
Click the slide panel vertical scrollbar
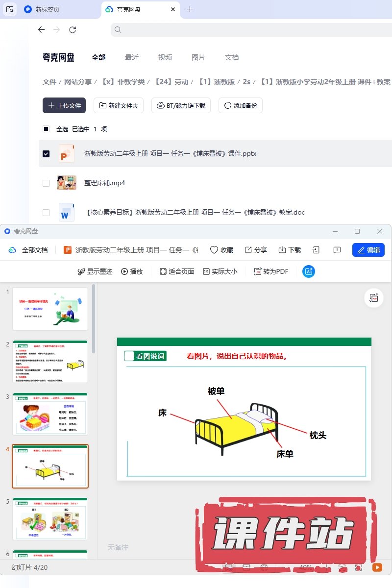[93, 318]
